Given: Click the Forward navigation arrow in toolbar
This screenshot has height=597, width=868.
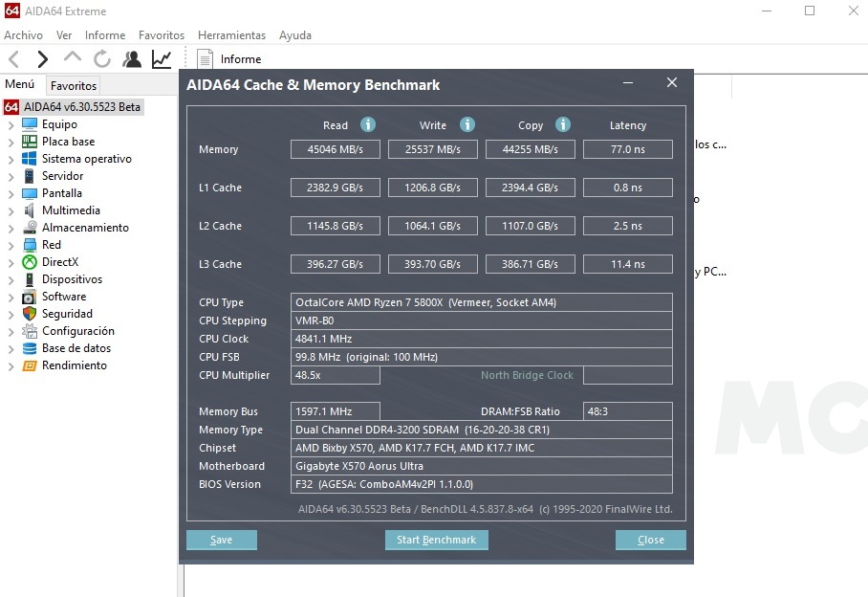Looking at the screenshot, I should pyautogui.click(x=42, y=59).
